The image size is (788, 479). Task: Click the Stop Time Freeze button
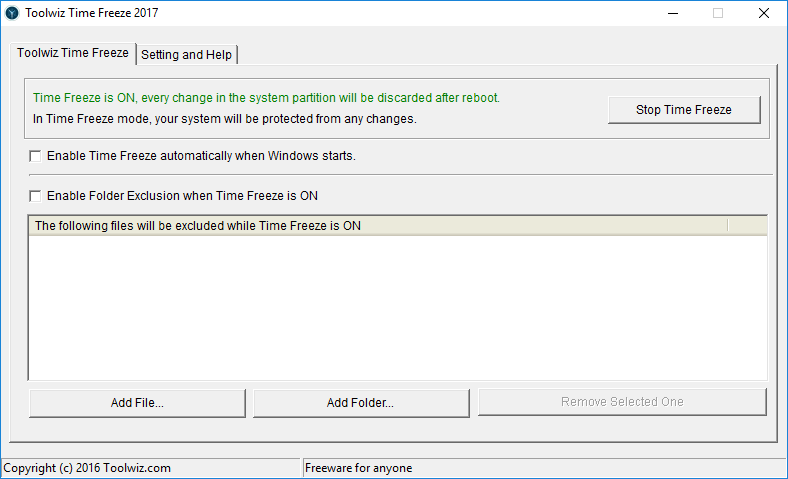click(x=684, y=110)
